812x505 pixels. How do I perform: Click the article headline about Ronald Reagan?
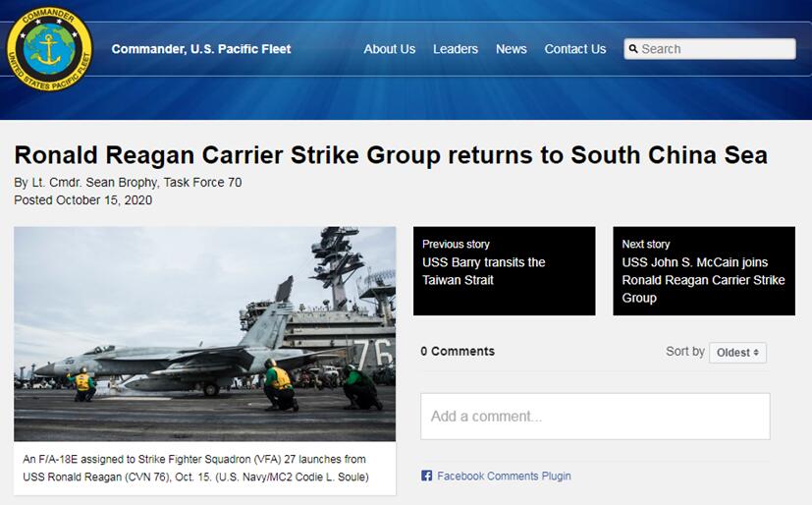[x=391, y=155]
